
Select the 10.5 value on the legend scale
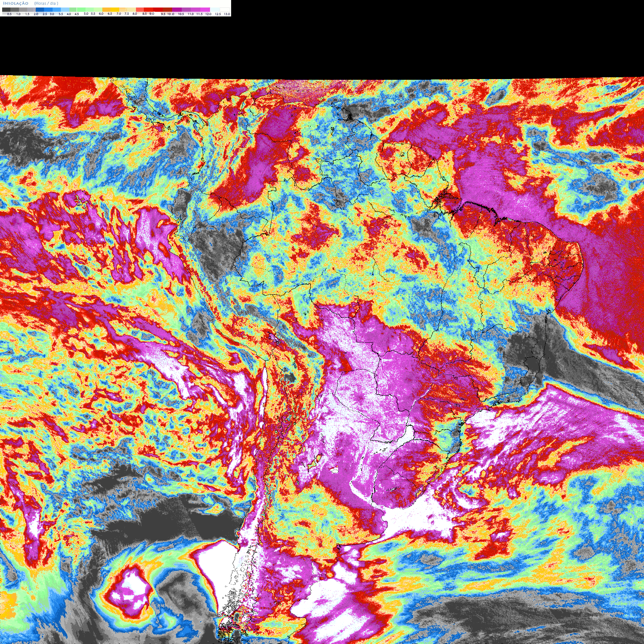click(x=181, y=14)
